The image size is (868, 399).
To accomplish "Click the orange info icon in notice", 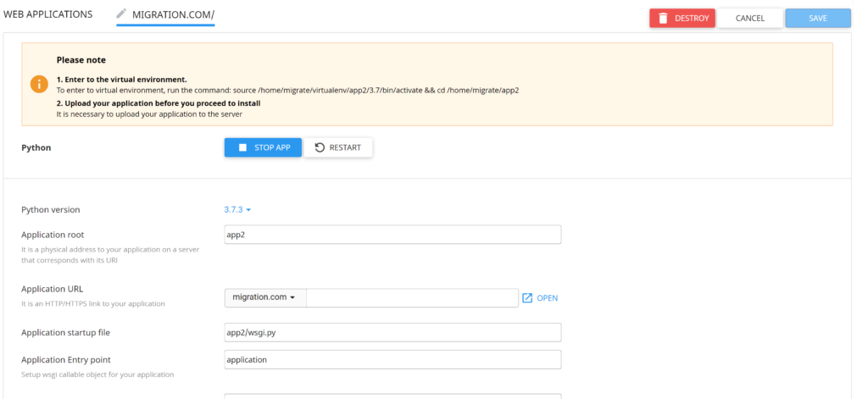I will pyautogui.click(x=39, y=84).
